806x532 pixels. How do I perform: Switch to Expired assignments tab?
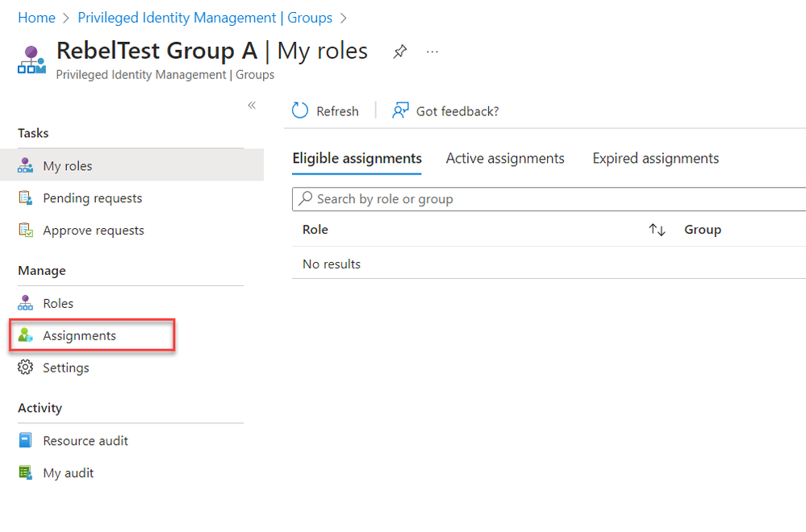pos(655,158)
